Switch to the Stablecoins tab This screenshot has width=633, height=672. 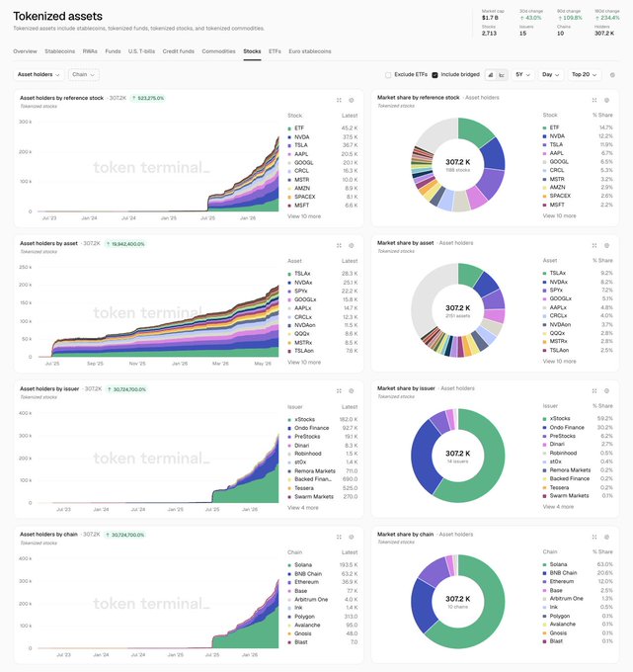click(x=59, y=51)
